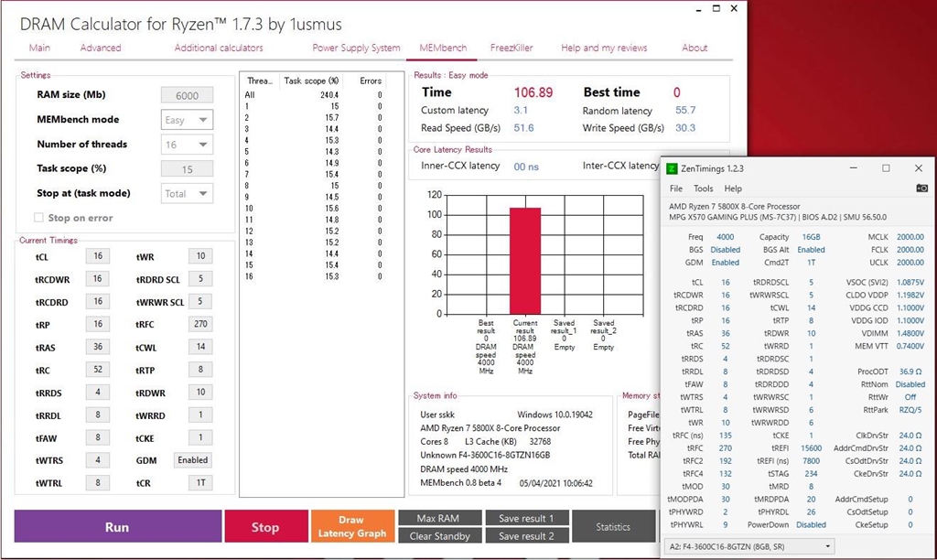The height and width of the screenshot is (560, 937).
Task: Minimize the DRAM Calculator window
Action: 698,9
